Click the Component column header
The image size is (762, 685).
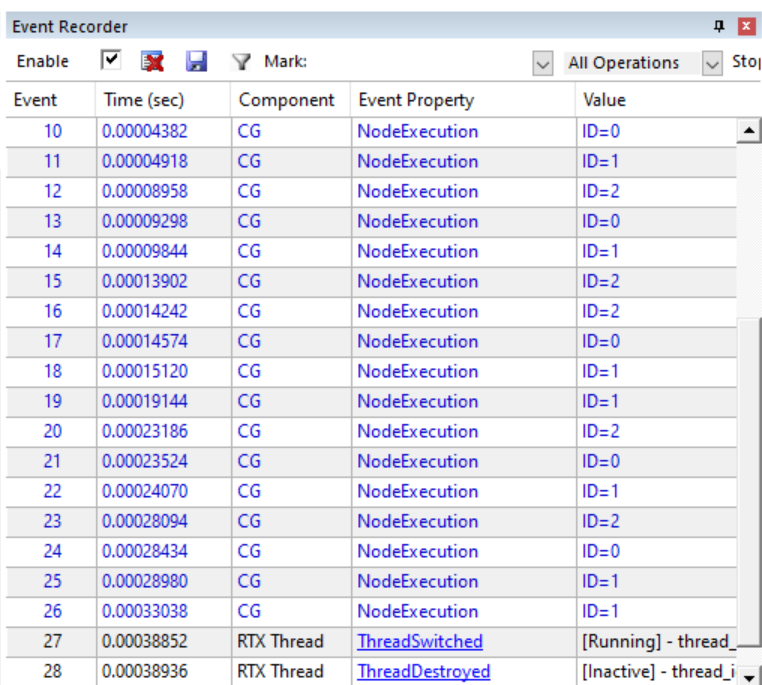(x=287, y=100)
